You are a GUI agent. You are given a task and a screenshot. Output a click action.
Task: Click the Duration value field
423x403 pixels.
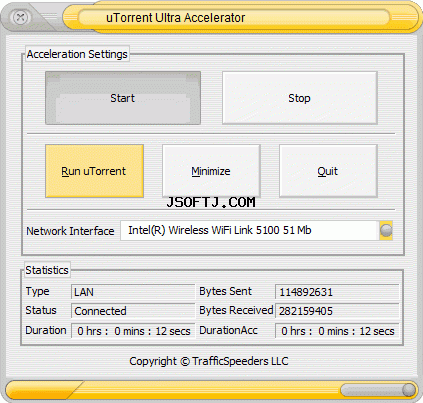click(x=133, y=331)
